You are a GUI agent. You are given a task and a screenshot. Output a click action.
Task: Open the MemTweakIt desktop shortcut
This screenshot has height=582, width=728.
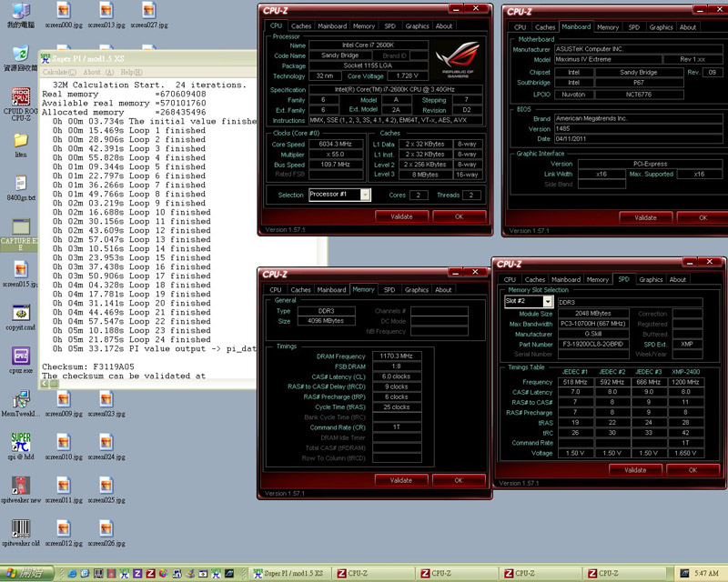[20, 400]
